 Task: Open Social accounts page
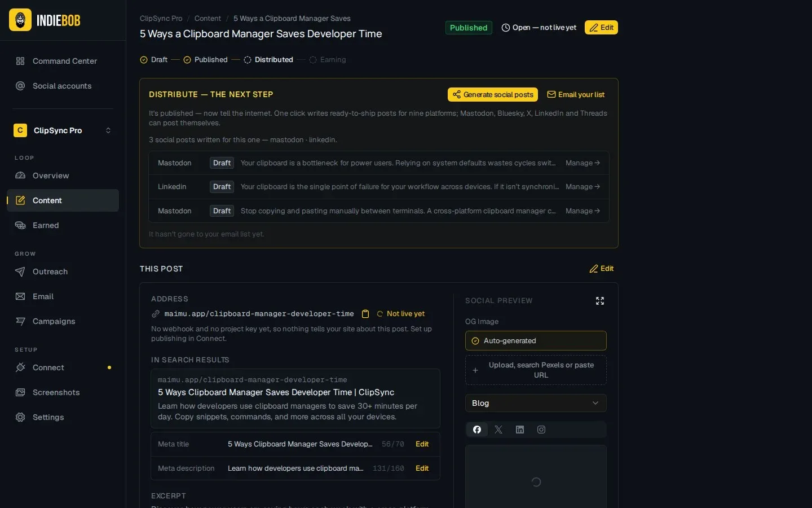(63, 86)
